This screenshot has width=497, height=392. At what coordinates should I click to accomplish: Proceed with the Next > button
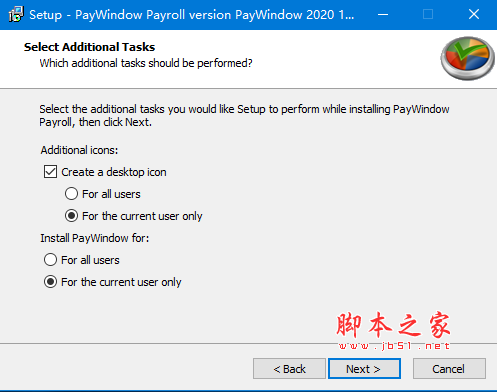click(364, 369)
